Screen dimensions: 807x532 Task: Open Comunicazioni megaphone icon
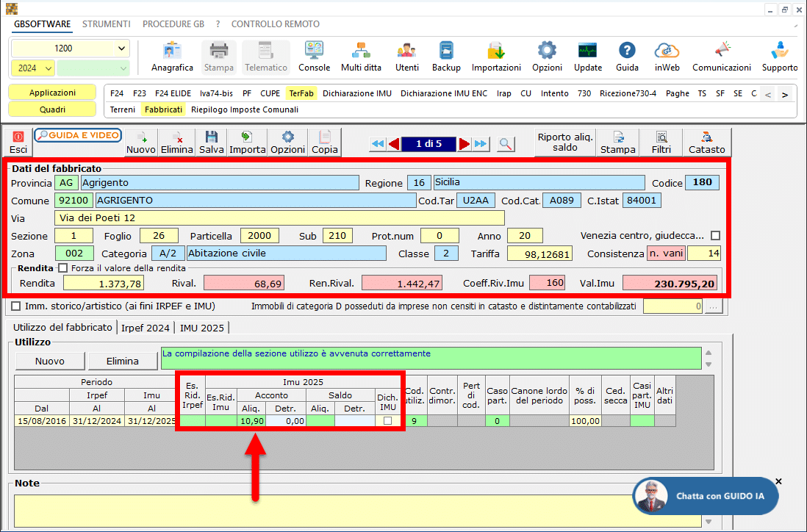(722, 57)
